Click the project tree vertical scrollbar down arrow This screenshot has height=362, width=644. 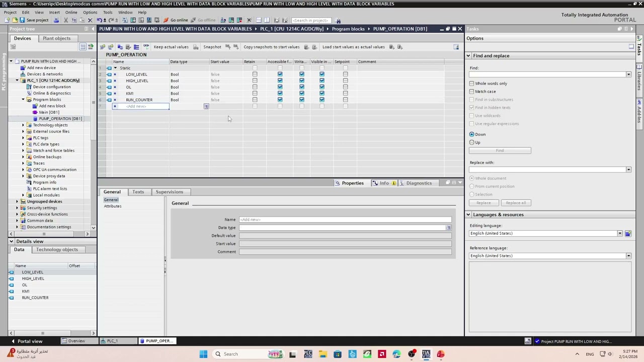coord(93,228)
